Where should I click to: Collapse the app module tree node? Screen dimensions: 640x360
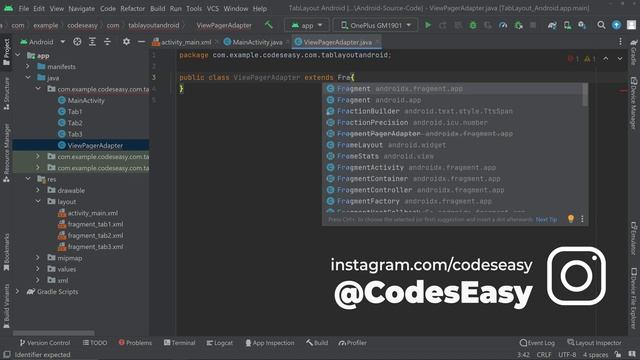[18, 55]
